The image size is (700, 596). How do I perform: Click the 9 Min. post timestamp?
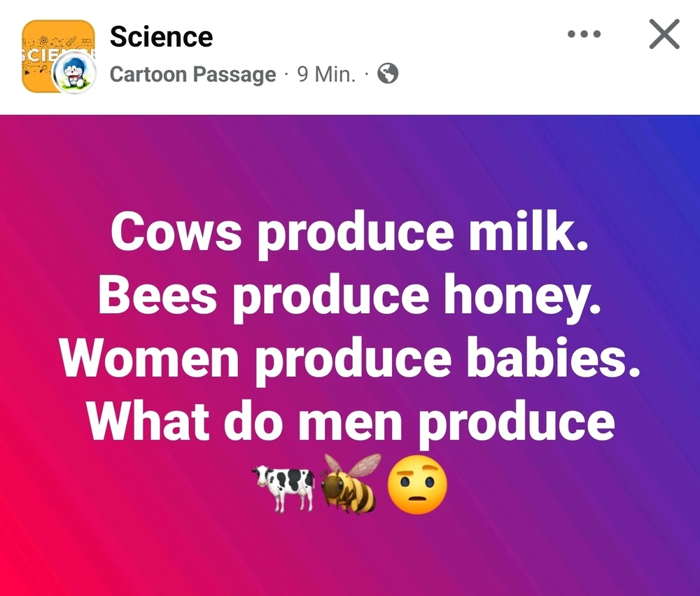(326, 74)
